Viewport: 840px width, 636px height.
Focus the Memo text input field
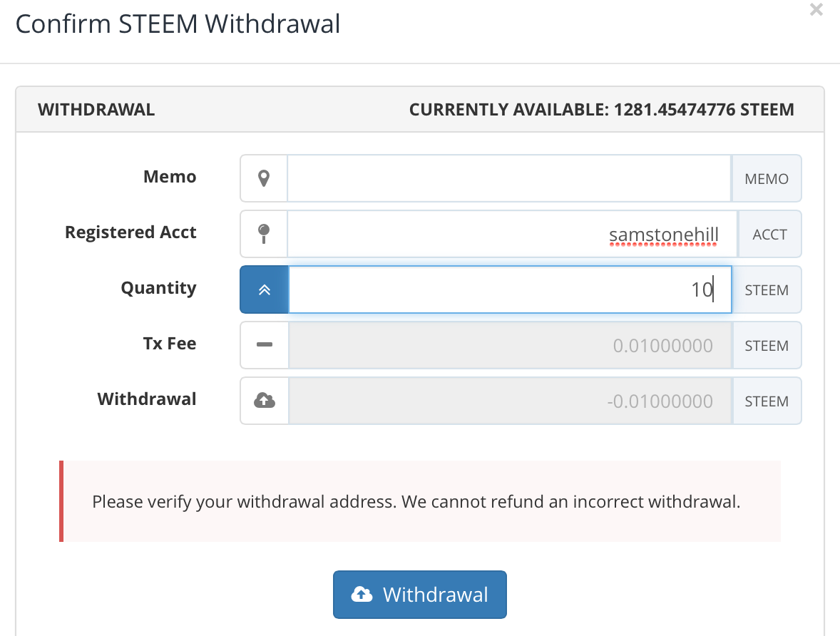click(509, 178)
